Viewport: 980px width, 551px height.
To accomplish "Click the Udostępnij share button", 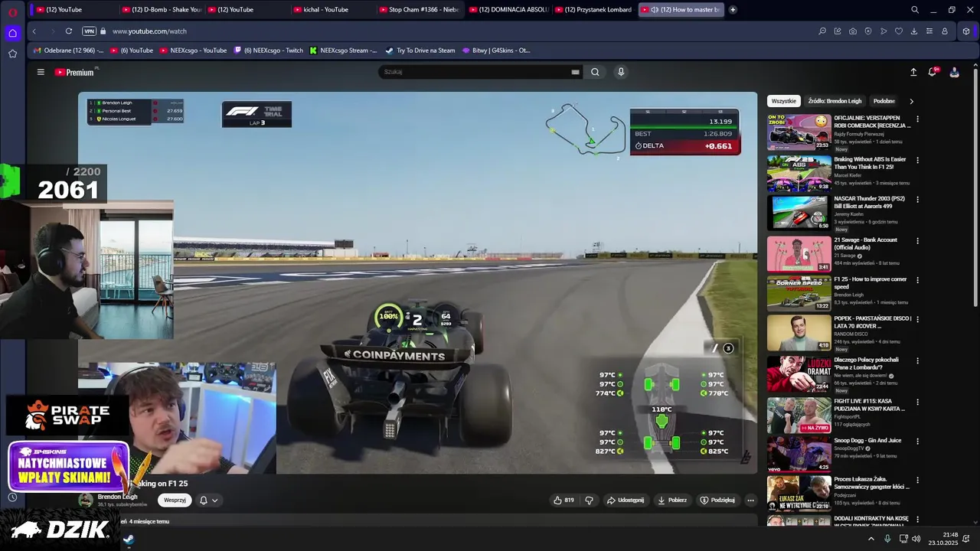I will [x=626, y=500].
